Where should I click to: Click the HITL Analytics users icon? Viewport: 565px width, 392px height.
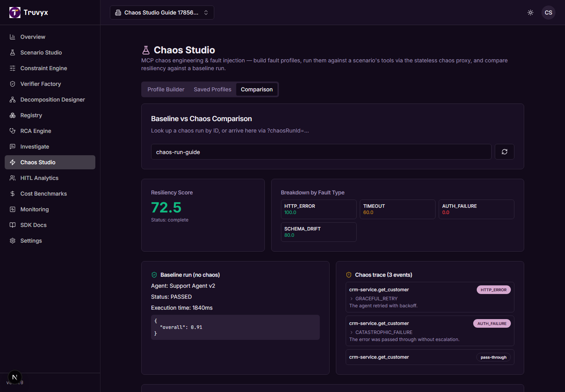point(13,178)
